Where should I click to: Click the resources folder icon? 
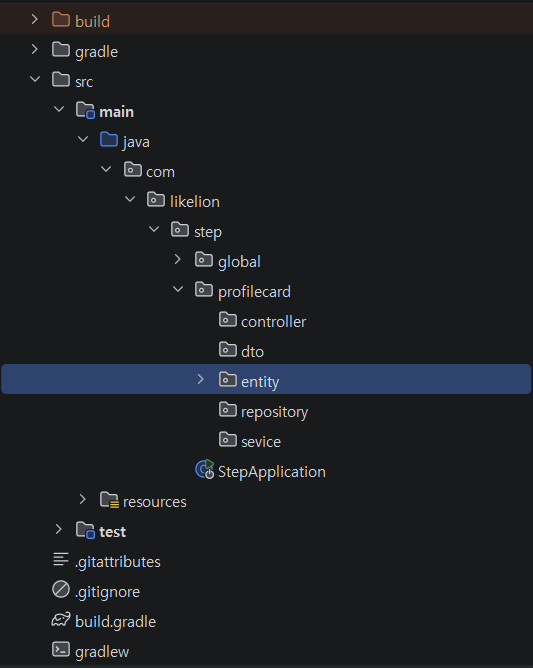click(109, 500)
